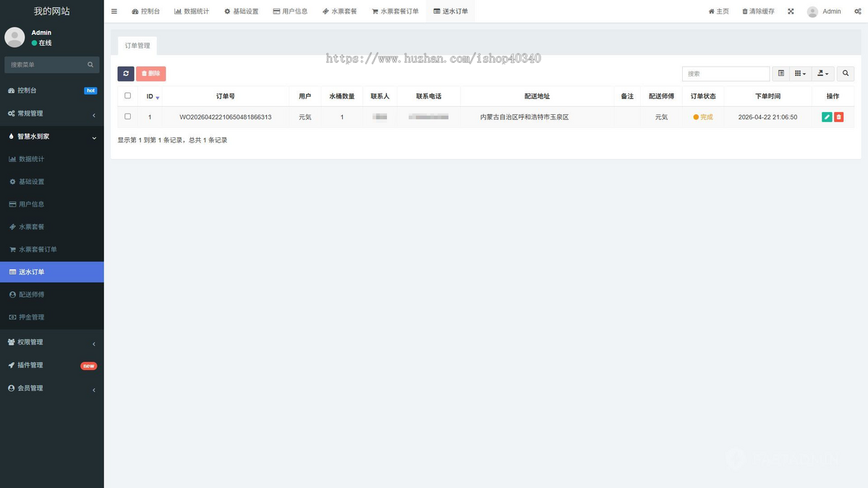Go to 主页 home link
The width and height of the screenshot is (868, 488).
(718, 12)
